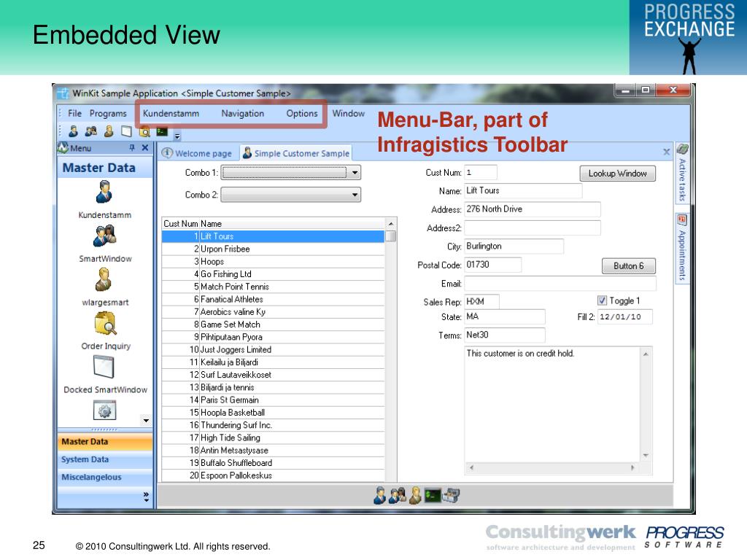Click Button 6
Viewport: 747px width, 560px height.
point(628,265)
